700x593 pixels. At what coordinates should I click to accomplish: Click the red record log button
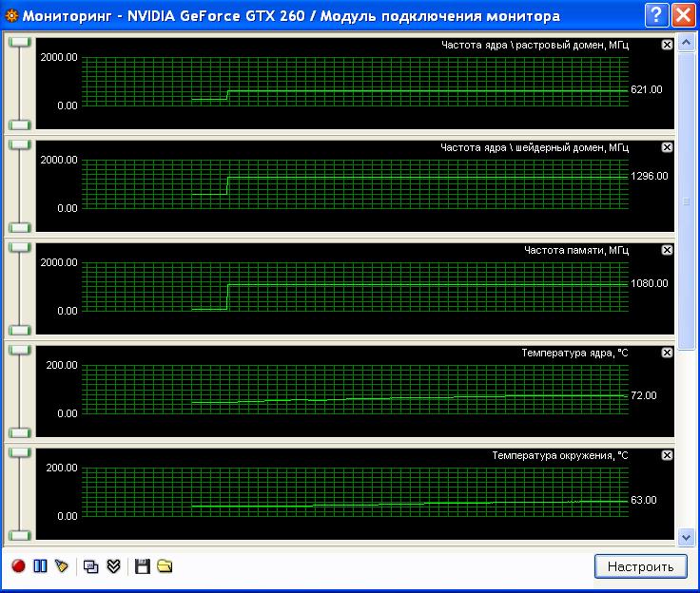pyautogui.click(x=18, y=565)
